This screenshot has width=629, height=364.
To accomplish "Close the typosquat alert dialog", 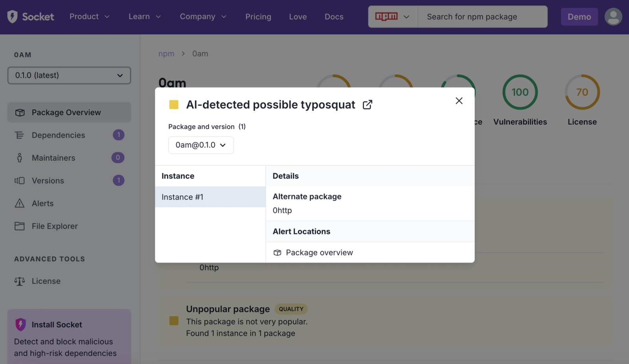I will point(459,101).
